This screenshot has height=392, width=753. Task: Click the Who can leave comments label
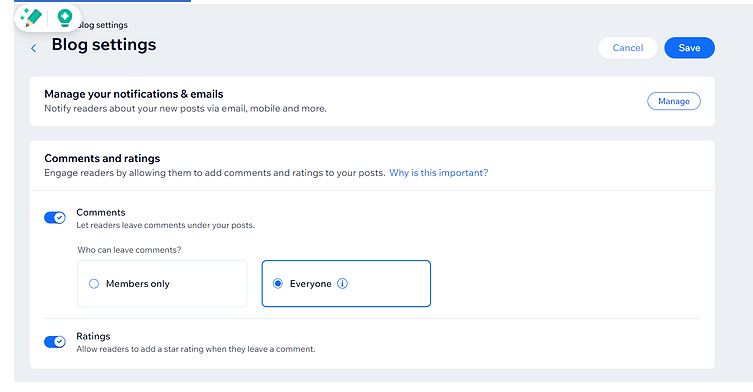point(129,250)
